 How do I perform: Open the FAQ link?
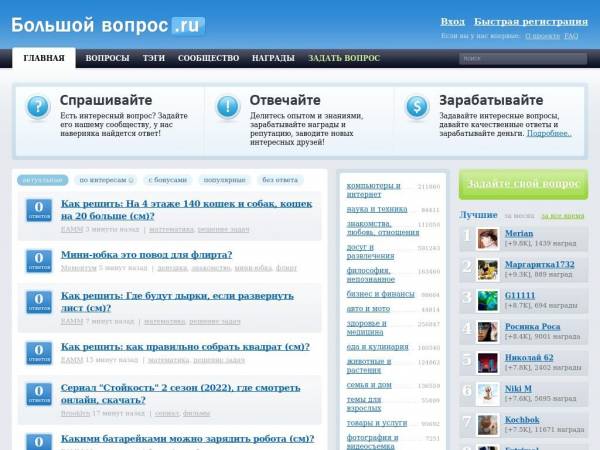click(x=571, y=36)
